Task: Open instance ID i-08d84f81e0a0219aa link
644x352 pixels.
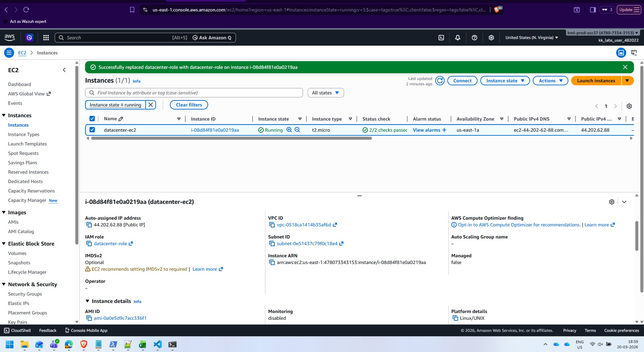Action: (215, 130)
